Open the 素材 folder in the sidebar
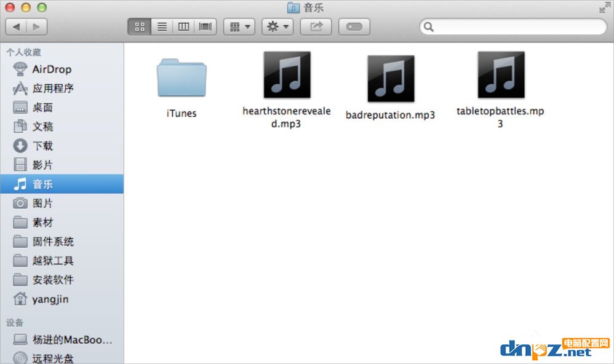Screen dimensions: 614x364 click(62, 223)
